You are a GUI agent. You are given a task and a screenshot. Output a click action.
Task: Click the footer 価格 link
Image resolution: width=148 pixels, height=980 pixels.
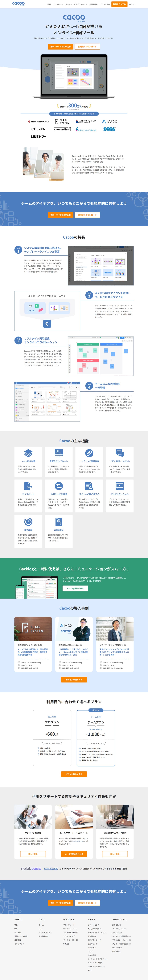click(16, 929)
